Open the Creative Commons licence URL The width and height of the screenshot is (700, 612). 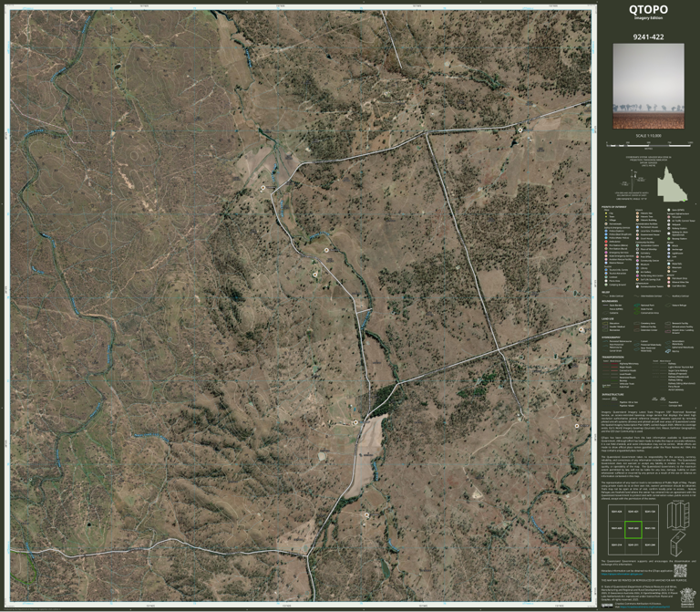[645, 607]
